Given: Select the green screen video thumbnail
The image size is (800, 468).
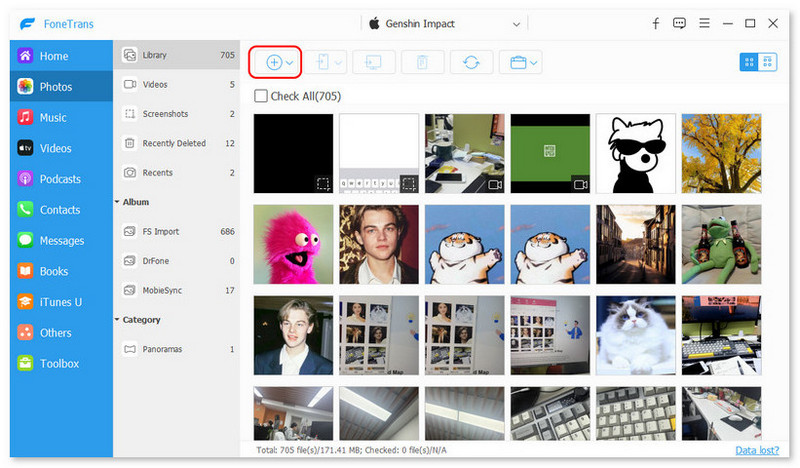Looking at the screenshot, I should point(551,153).
